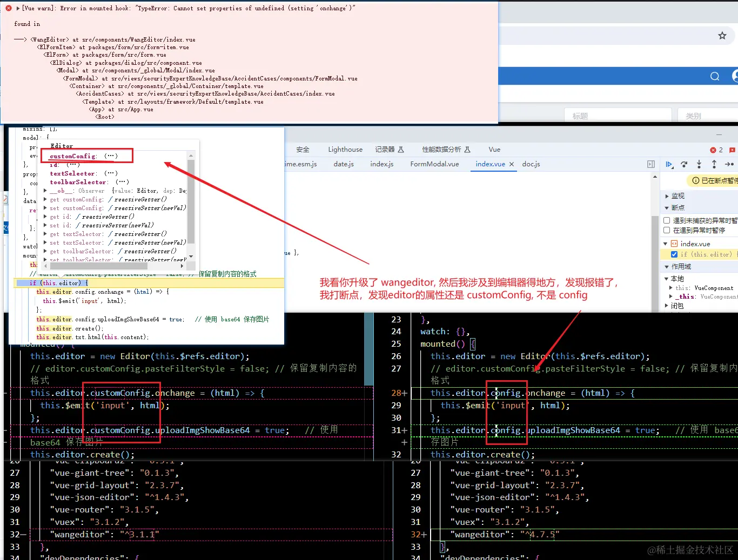Click added-line plus marker below line 31+
Image resolution: width=738 pixels, height=560 pixels.
click(x=404, y=442)
